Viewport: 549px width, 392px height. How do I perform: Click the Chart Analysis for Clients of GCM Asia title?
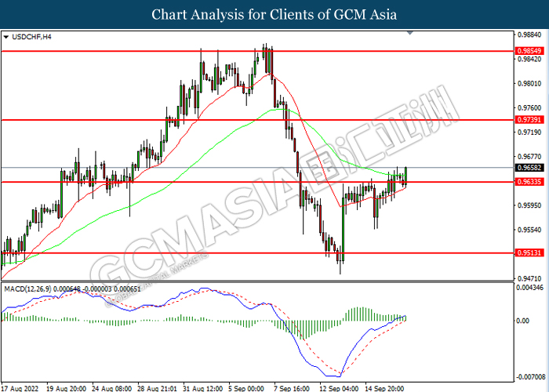click(274, 15)
